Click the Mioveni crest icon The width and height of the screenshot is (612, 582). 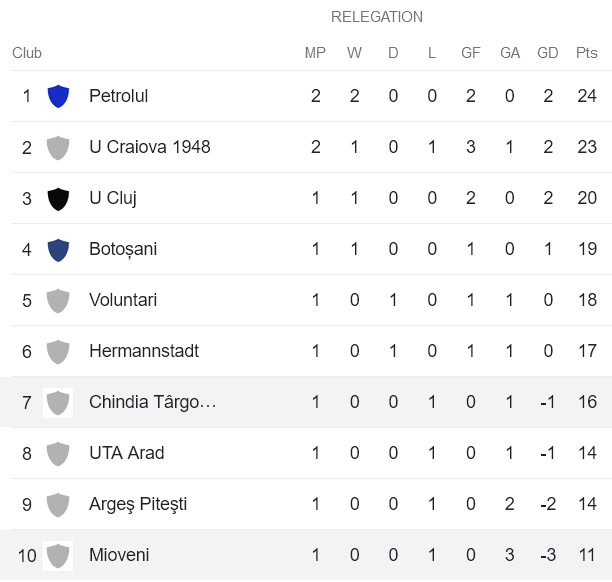tap(58, 555)
